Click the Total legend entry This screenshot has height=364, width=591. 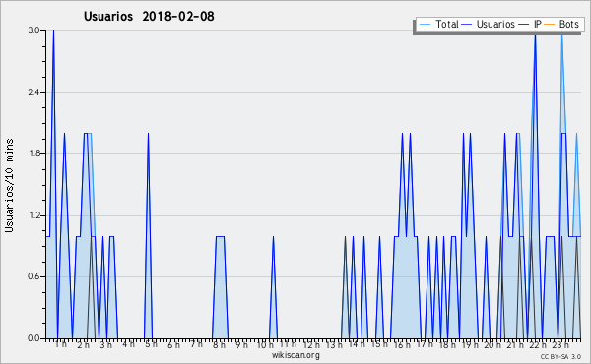point(439,24)
